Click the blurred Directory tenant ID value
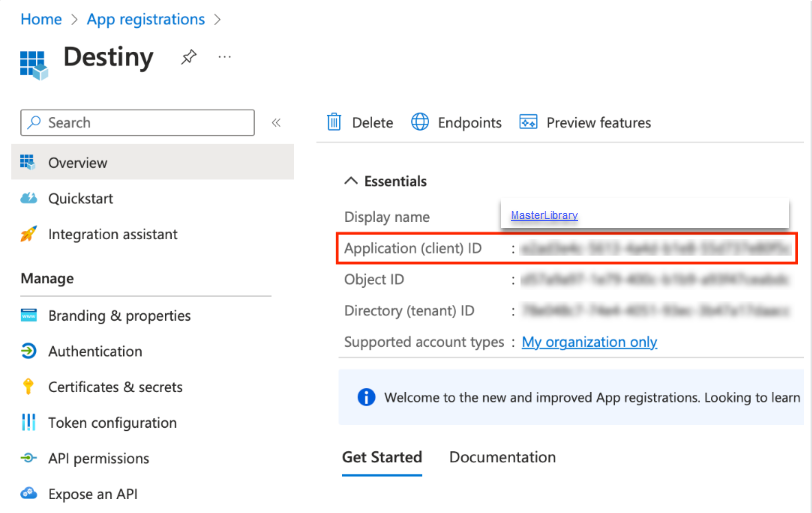This screenshot has height=513, width=812. point(656,311)
